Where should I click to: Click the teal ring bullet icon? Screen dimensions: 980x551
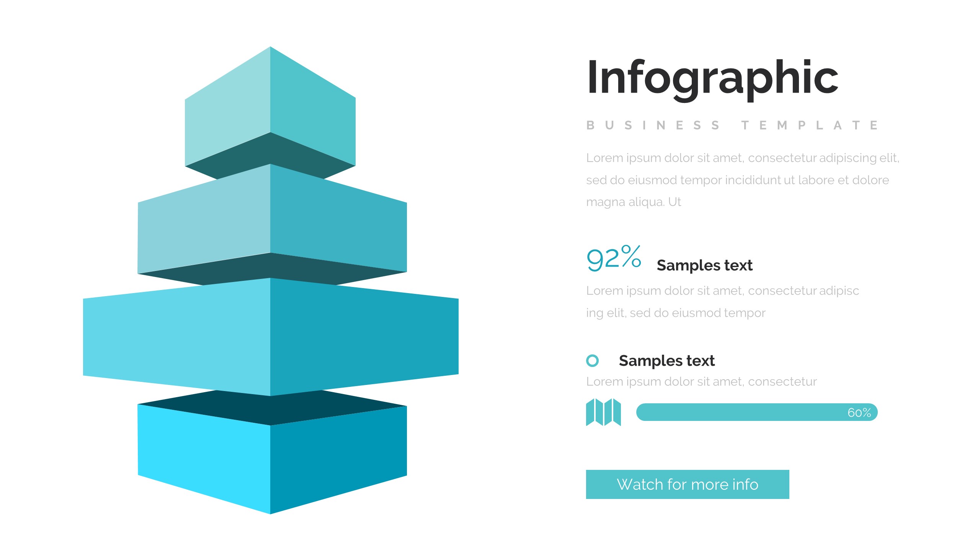[x=592, y=360]
